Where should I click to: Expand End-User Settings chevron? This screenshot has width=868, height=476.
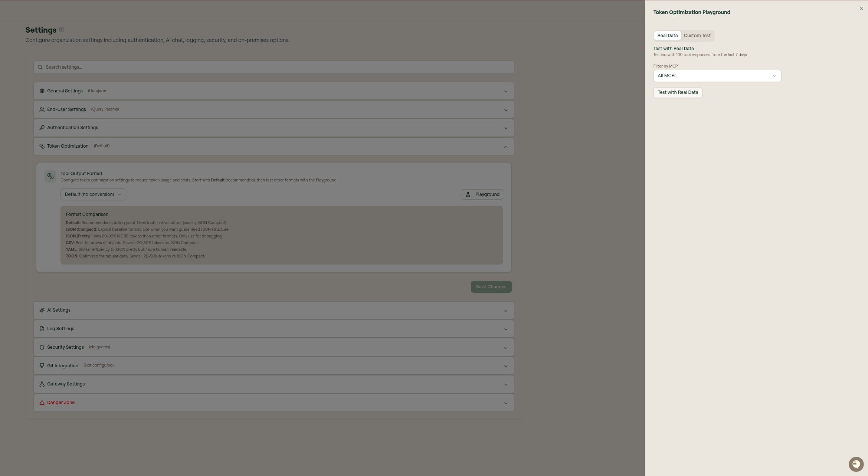pyautogui.click(x=505, y=110)
